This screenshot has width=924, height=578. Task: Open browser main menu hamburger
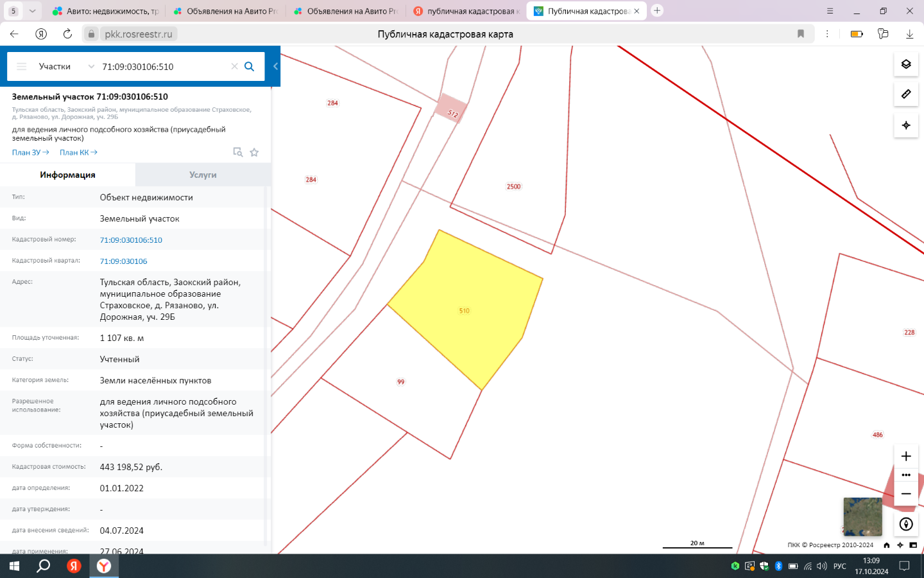(x=830, y=11)
